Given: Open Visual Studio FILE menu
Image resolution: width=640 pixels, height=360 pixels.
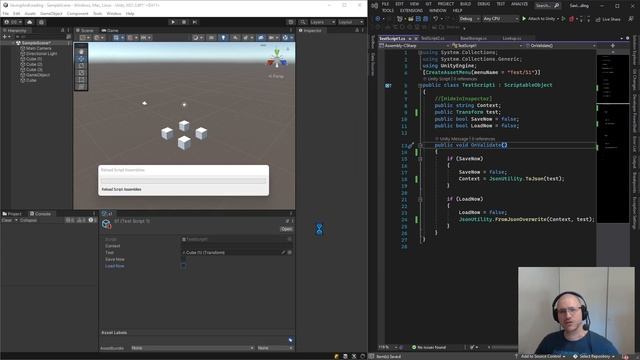Looking at the screenshot, I should pos(385,4).
